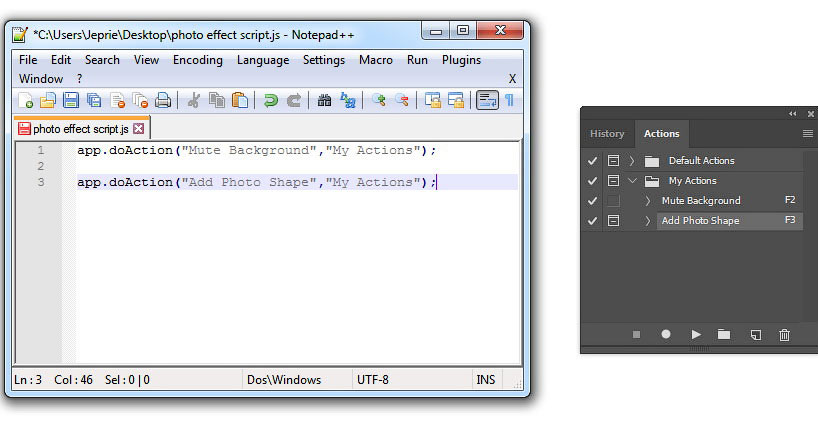Click line 1 of the script code

257,150
